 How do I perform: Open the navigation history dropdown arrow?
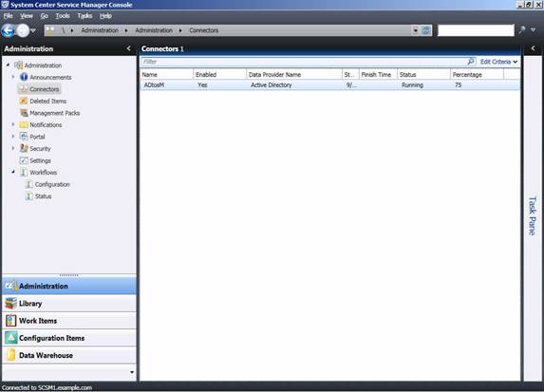pyautogui.click(x=33, y=31)
